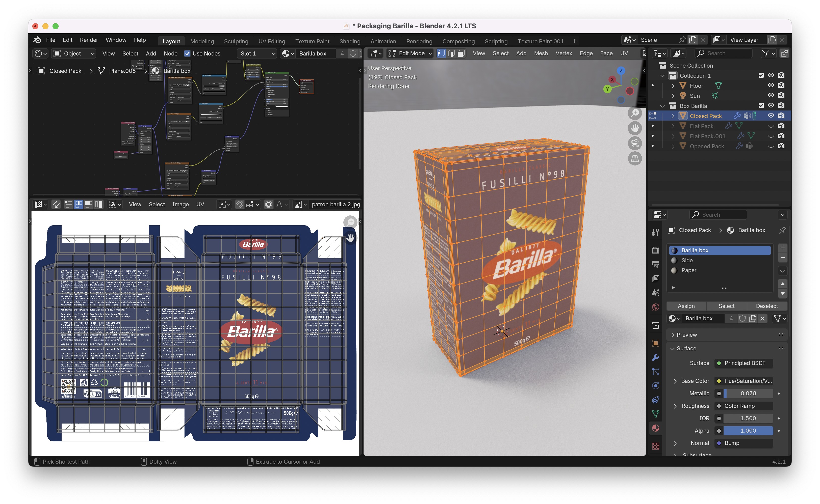Disable Flat Pack.001 in renders
Viewport: 820px width, 504px height.
pos(781,136)
